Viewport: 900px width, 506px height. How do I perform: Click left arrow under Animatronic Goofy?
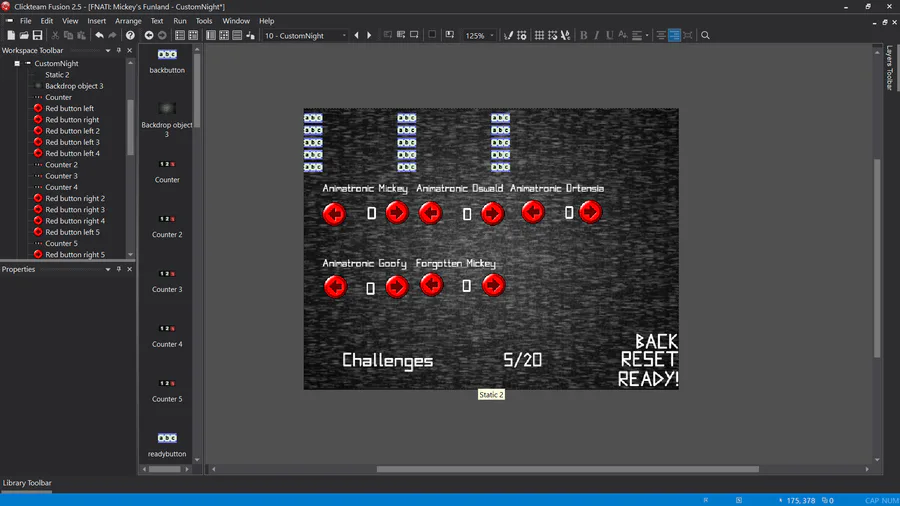[x=335, y=286]
